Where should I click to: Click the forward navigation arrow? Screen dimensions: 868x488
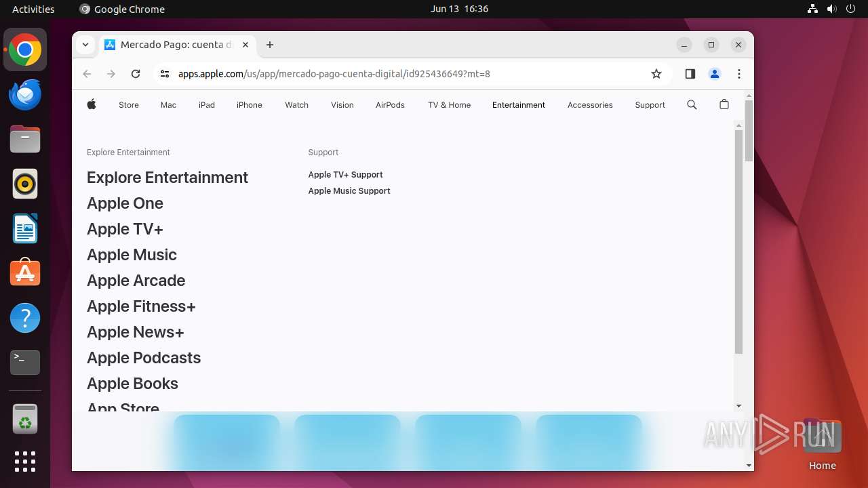111,74
